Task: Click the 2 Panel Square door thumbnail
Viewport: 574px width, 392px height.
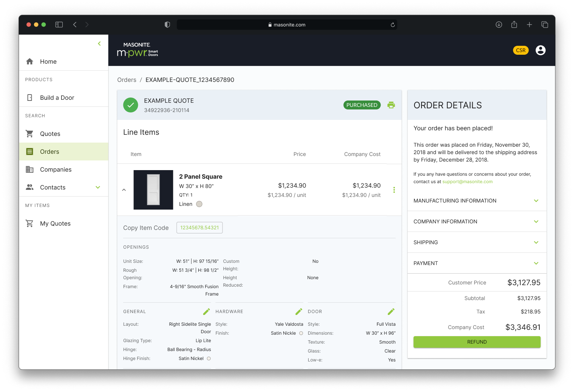Action: pyautogui.click(x=153, y=190)
